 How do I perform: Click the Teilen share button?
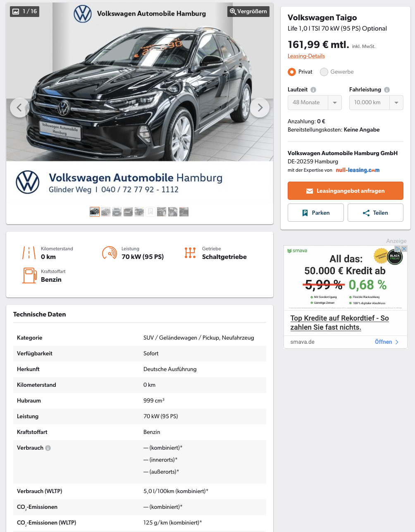375,213
